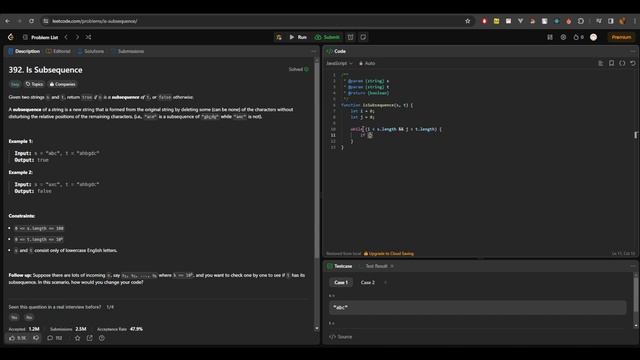Click Source link in testcase panel
This screenshot has height=360, width=640.
point(341,337)
